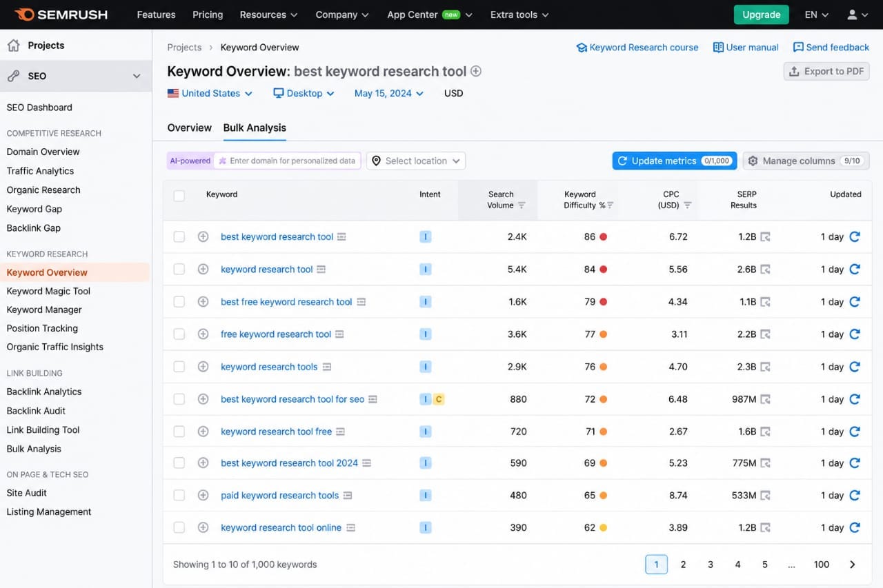Open the United States country dropdown

[210, 93]
